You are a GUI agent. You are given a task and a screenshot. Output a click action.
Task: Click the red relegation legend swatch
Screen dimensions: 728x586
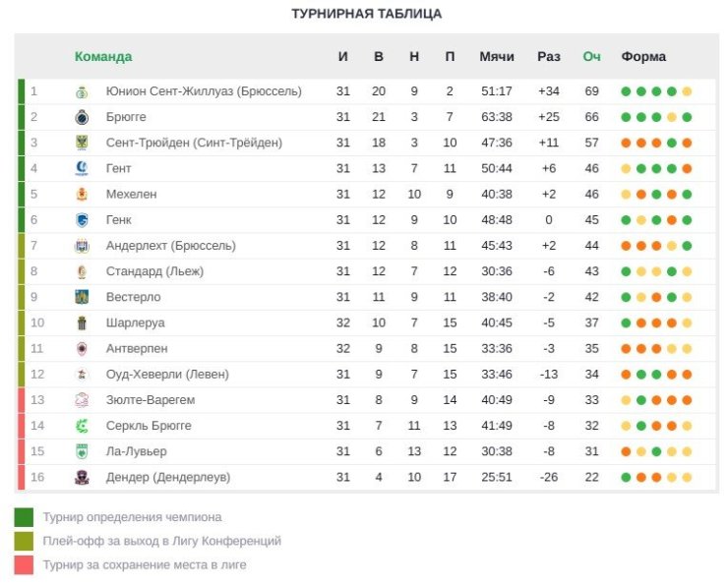pyautogui.click(x=24, y=565)
